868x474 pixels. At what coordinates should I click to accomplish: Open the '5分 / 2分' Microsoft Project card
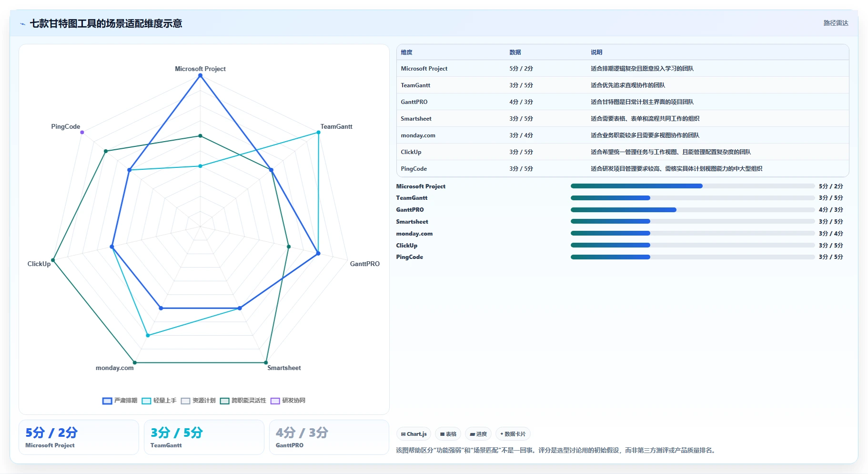(x=79, y=437)
